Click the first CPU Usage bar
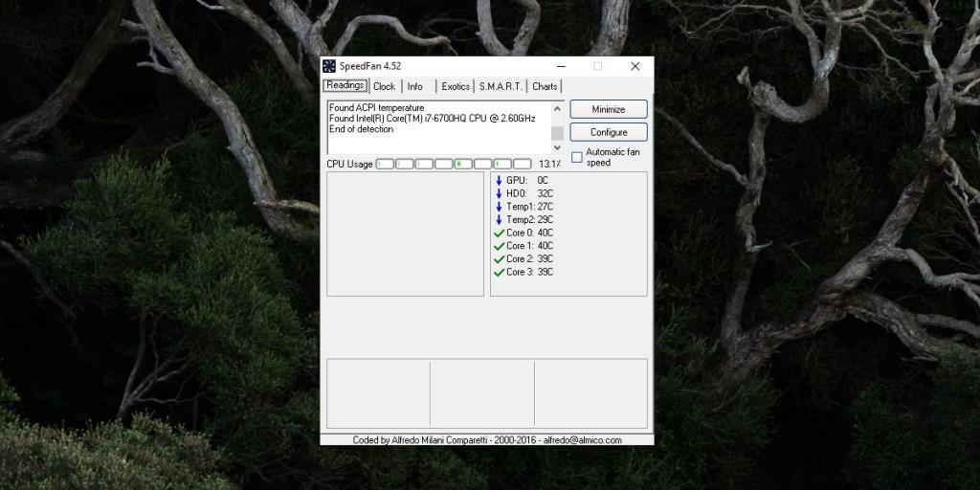980x490 pixels. pyautogui.click(x=385, y=164)
